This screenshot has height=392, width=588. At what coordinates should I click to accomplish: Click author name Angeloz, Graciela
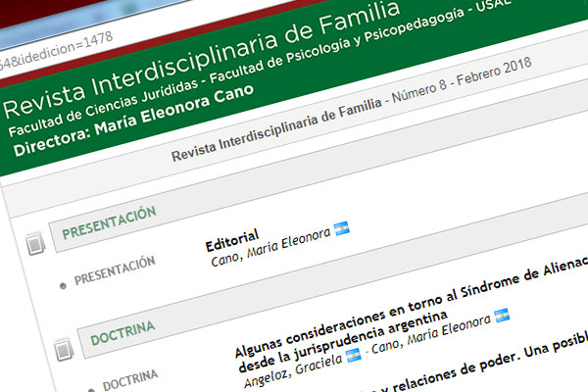click(x=293, y=370)
